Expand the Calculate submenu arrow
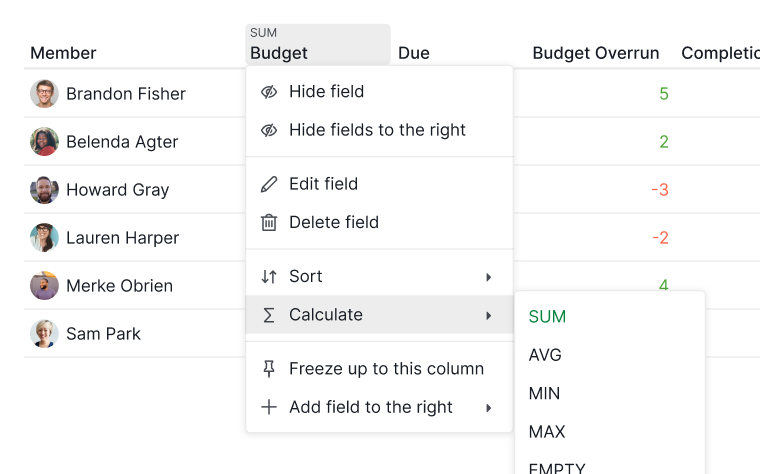This screenshot has width=760, height=474. click(489, 316)
